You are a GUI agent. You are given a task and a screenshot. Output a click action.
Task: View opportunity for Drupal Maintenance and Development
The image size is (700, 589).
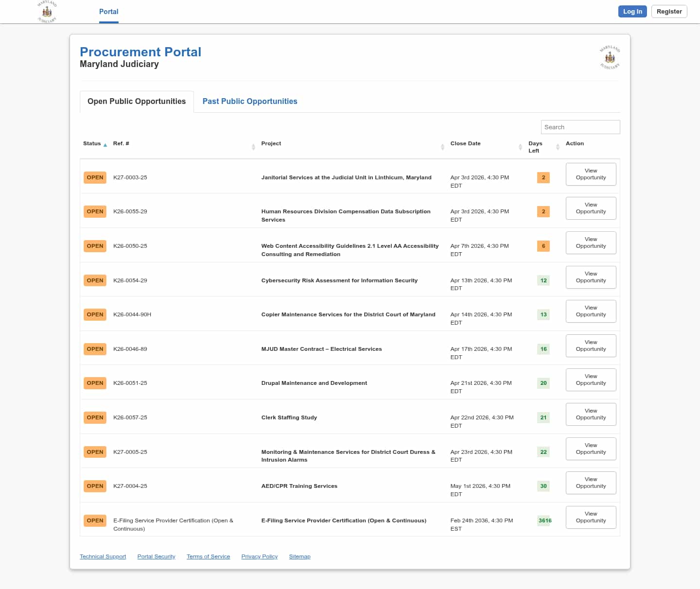tap(591, 380)
